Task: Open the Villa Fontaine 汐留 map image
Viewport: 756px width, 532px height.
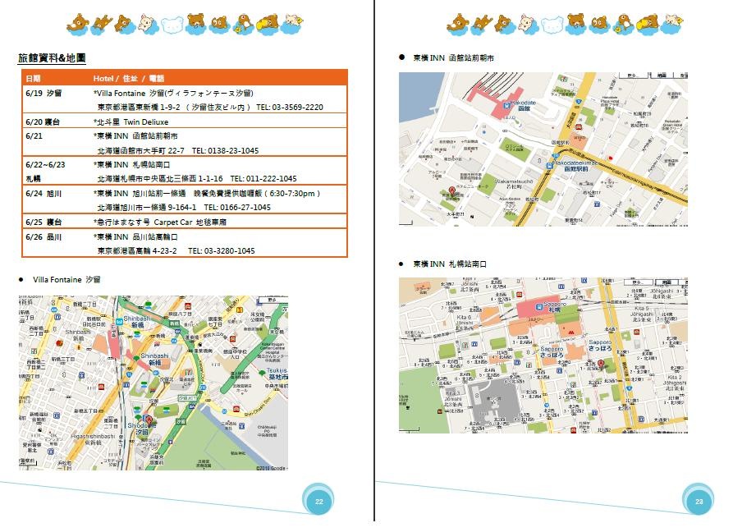Action: [x=153, y=383]
